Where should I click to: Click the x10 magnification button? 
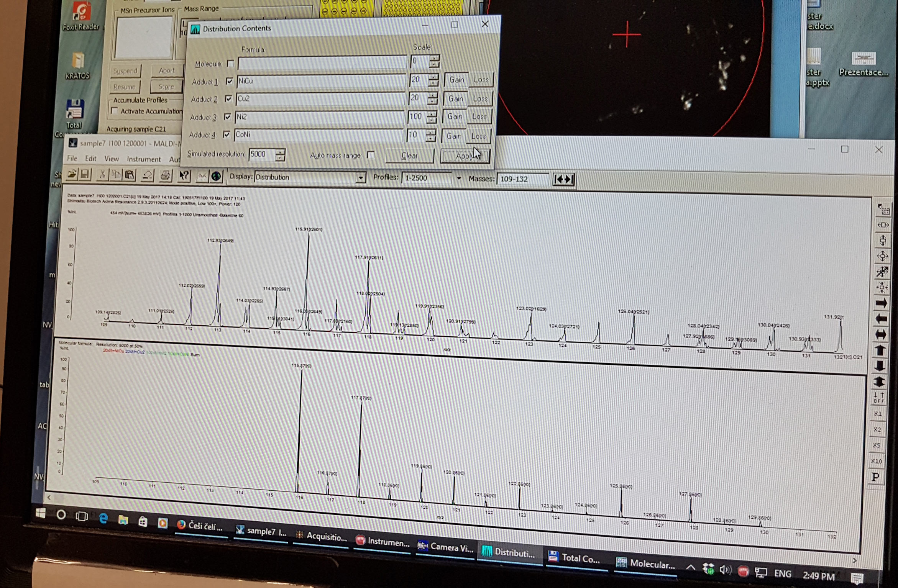[877, 461]
